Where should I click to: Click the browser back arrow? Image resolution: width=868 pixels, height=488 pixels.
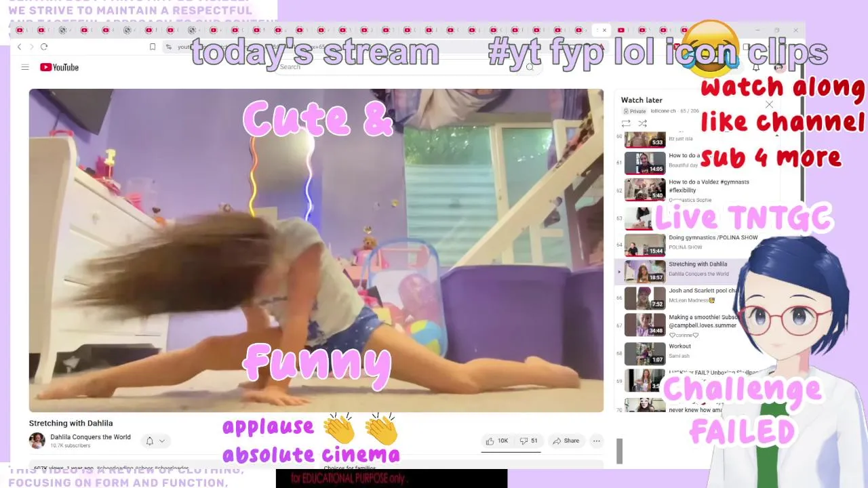(19, 47)
